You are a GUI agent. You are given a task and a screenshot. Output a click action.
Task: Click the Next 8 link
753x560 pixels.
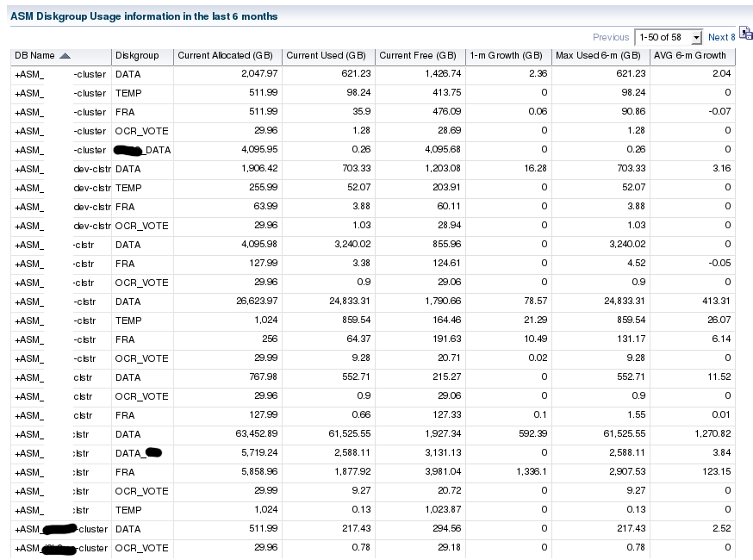point(721,37)
